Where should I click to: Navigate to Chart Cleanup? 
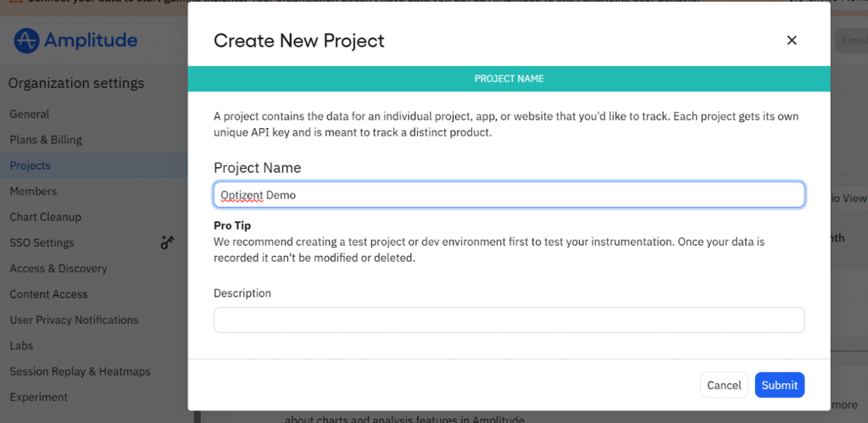pos(45,217)
